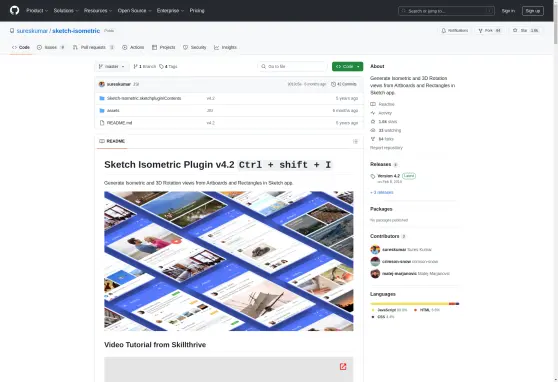View the 41 Commits history

[x=343, y=84]
